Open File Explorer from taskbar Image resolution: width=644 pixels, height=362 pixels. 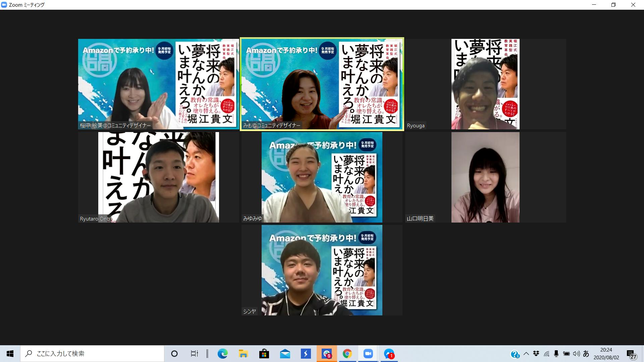pos(243,354)
